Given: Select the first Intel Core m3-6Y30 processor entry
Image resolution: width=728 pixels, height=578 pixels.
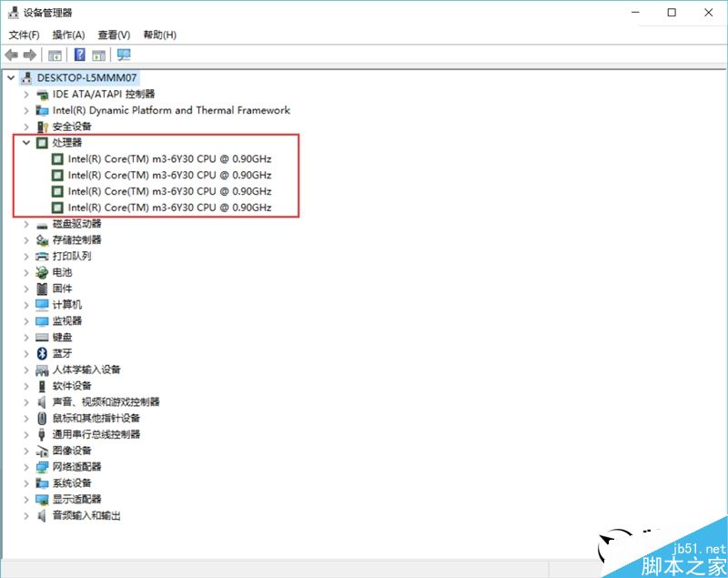Looking at the screenshot, I should [169, 158].
